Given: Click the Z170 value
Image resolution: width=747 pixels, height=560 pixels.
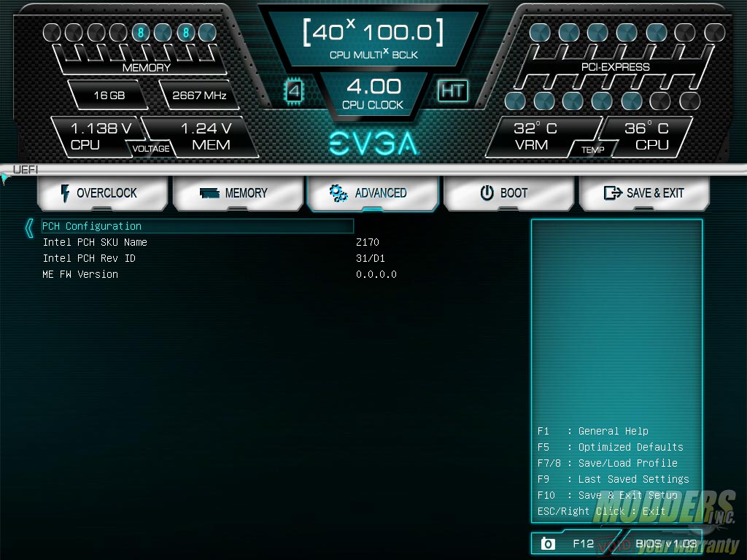Looking at the screenshot, I should [x=368, y=242].
